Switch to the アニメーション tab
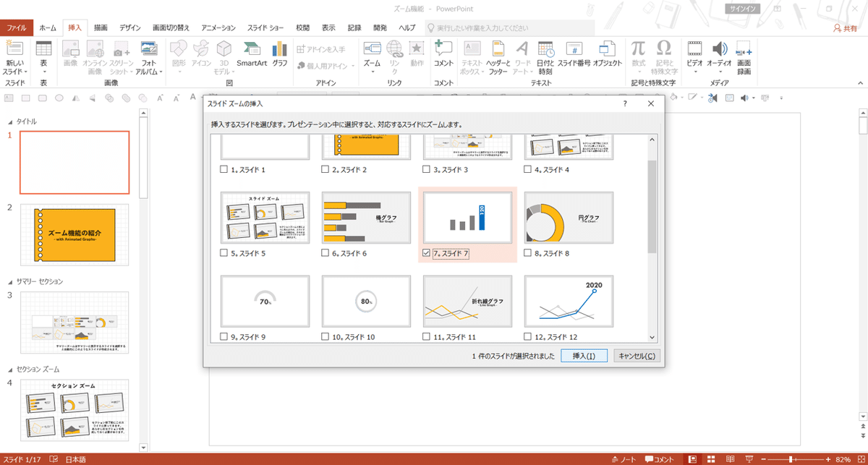868x465 pixels. [218, 27]
